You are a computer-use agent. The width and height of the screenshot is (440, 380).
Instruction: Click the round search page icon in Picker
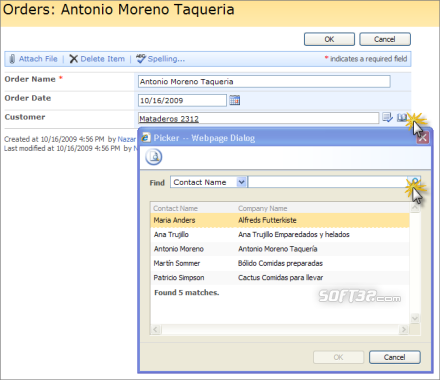154,157
